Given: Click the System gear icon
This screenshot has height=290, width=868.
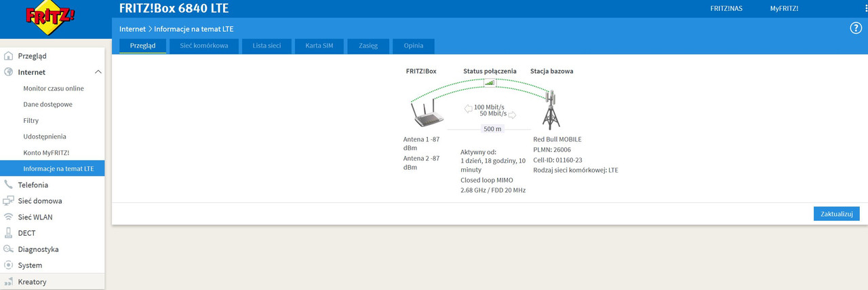Looking at the screenshot, I should click(8, 266).
